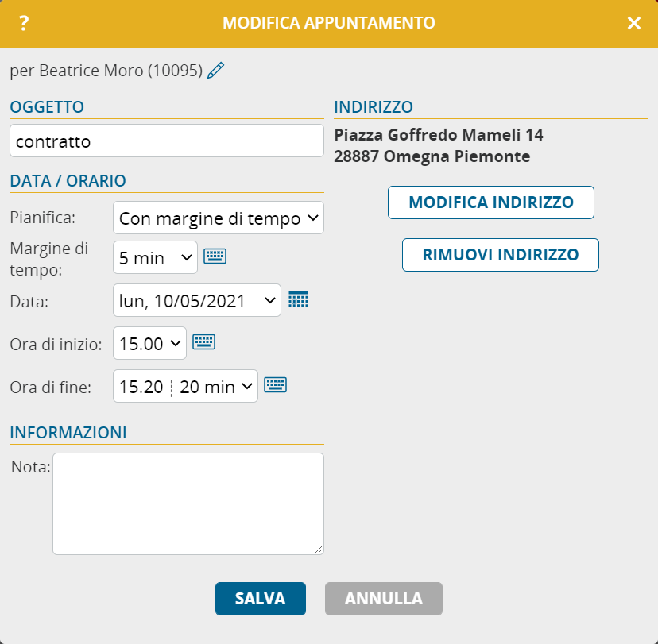Close the Modifica Appuntamento dialog
Screen dimensions: 658x644
tap(633, 23)
